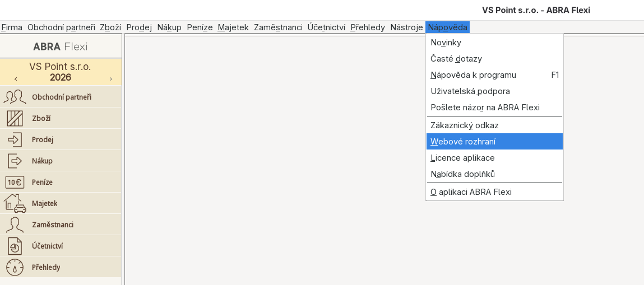Open the Nákup sidebar label
The image size is (644, 285).
click(42, 161)
